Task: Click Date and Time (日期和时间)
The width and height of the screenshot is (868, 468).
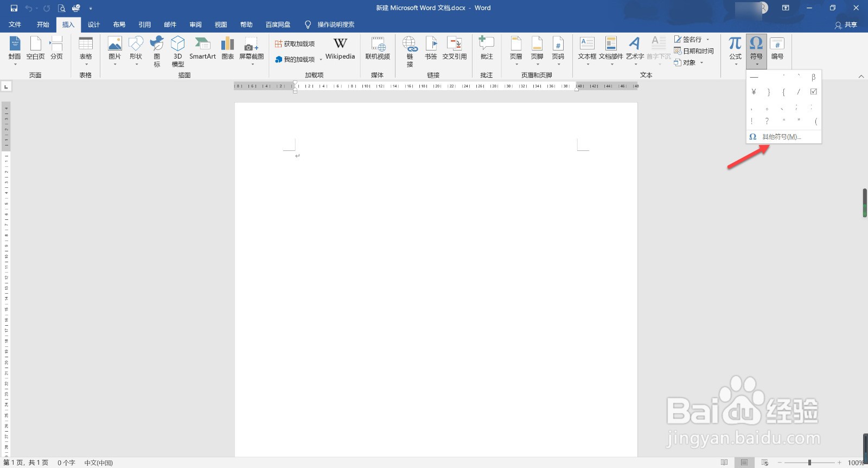Action: click(694, 51)
